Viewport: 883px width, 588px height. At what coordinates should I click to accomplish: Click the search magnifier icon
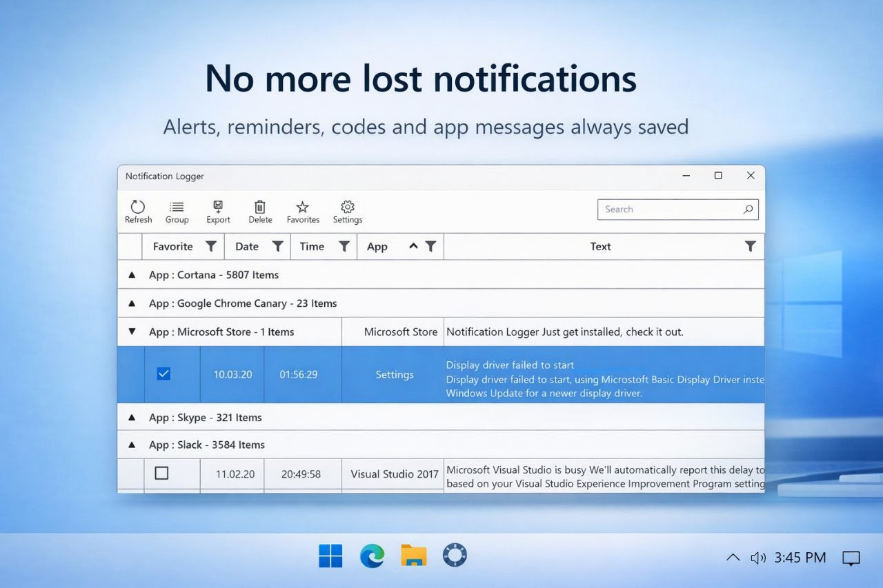pyautogui.click(x=748, y=210)
